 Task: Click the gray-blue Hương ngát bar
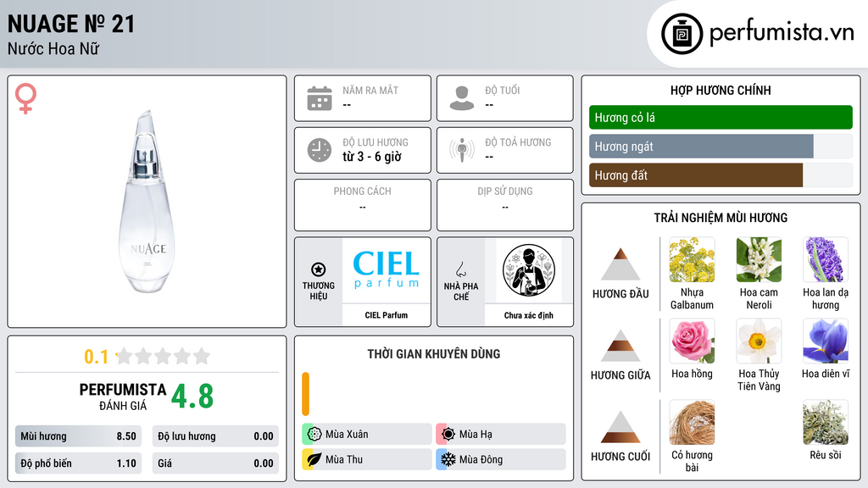pos(701,147)
